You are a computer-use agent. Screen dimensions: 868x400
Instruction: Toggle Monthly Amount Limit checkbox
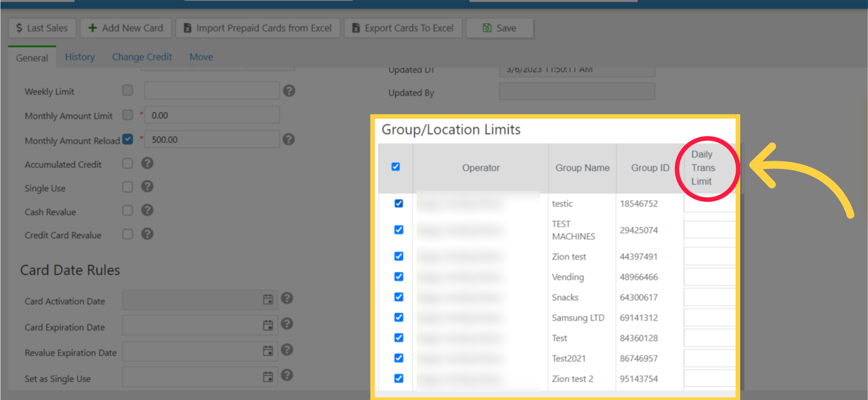(x=128, y=115)
